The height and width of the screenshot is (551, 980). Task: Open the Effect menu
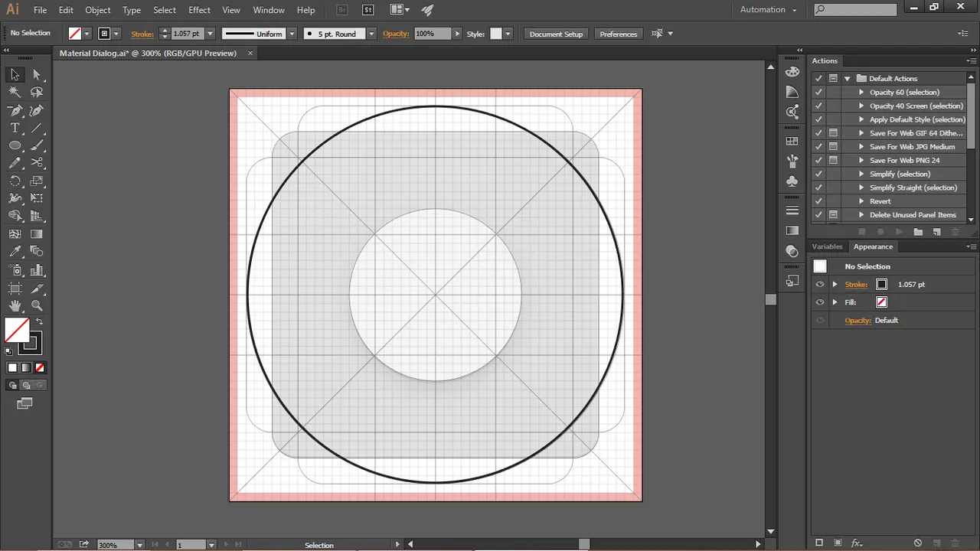coord(199,10)
